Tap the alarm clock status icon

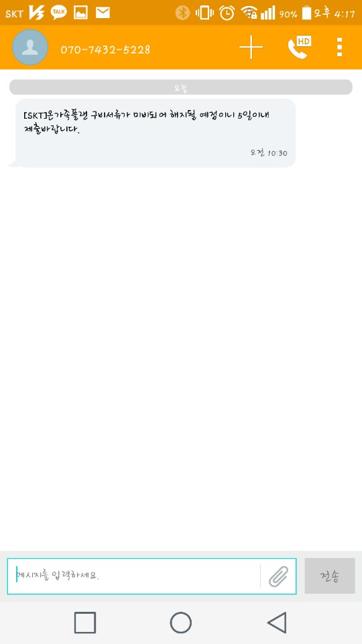tap(227, 13)
